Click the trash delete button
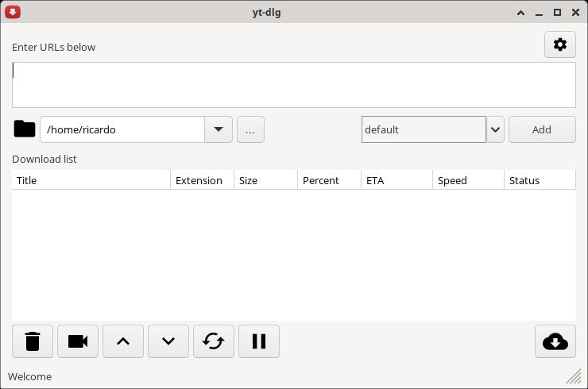The height and width of the screenshot is (389, 588). pyautogui.click(x=33, y=341)
